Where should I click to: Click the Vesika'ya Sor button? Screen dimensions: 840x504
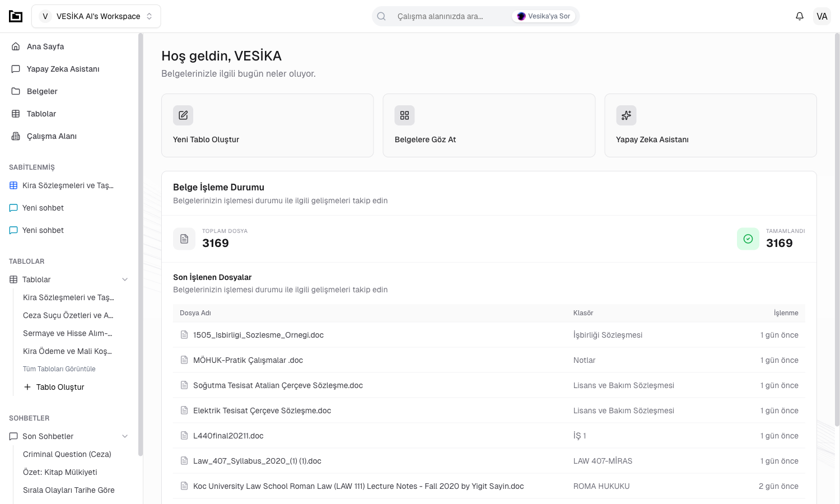click(543, 16)
